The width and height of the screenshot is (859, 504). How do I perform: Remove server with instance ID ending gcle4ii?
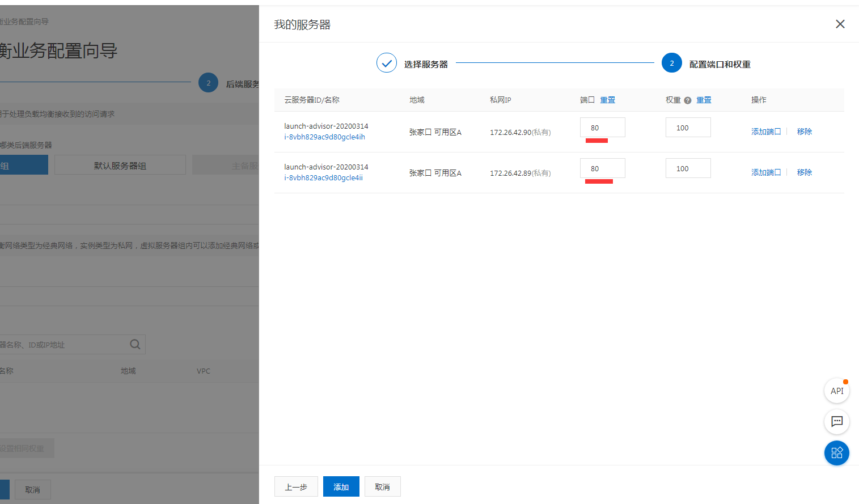(805, 172)
